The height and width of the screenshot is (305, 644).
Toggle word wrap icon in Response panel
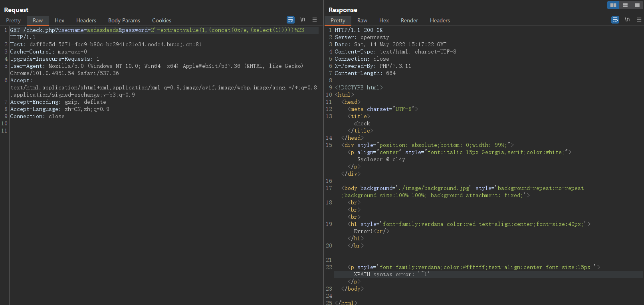tap(615, 20)
